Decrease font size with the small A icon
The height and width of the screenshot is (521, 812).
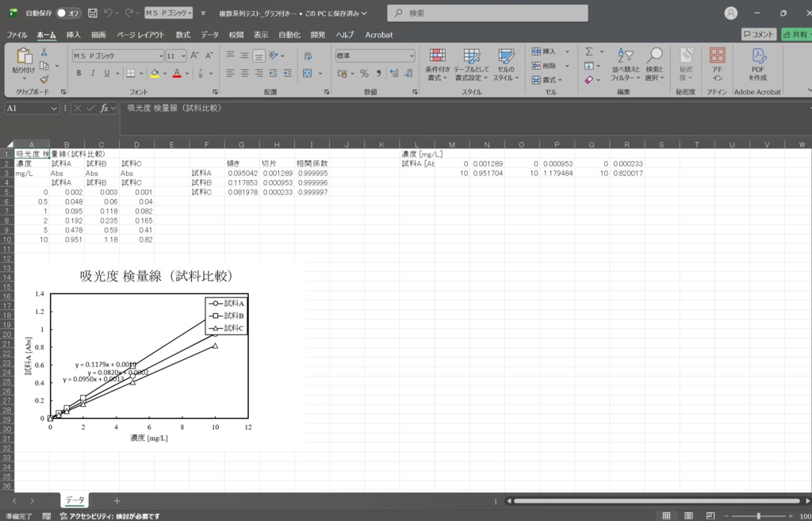click(x=209, y=56)
